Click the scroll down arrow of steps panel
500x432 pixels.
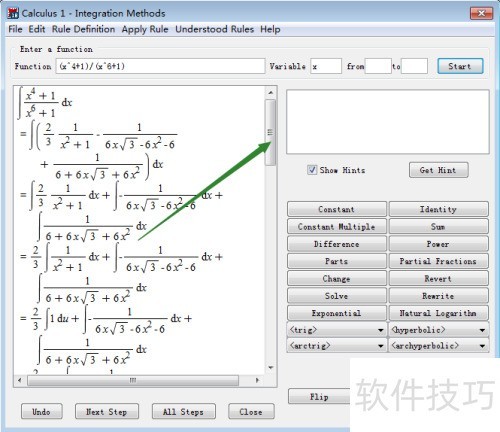(270, 368)
